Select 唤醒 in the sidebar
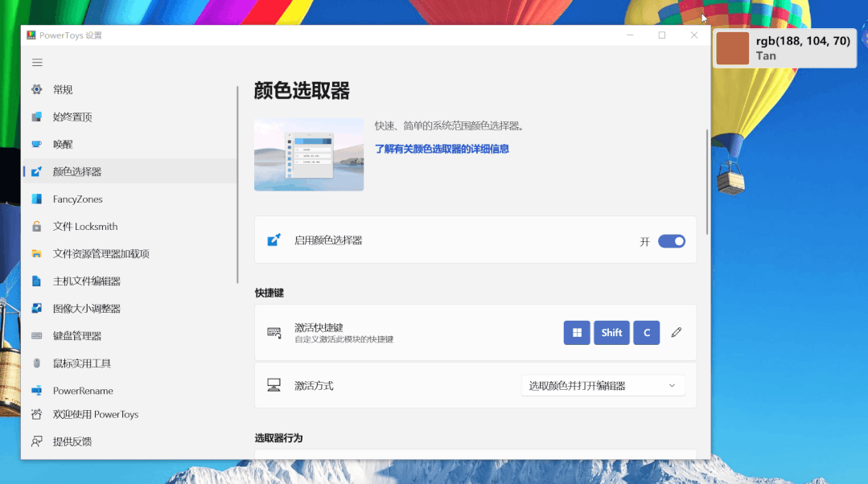Screen dimensions: 868x484 coord(130,145)
